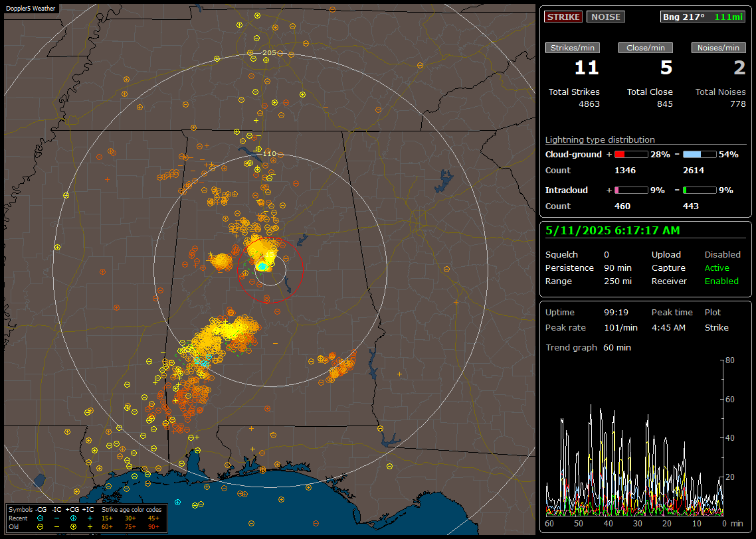The image size is (756, 539).
Task: Click the cloud-ground 54% value
Action: tap(729, 155)
